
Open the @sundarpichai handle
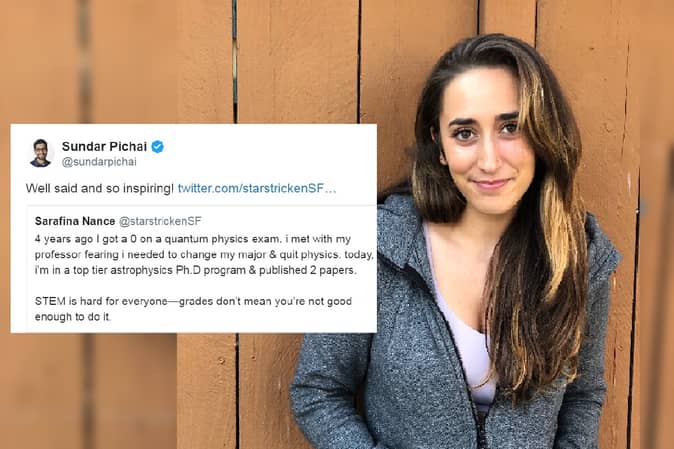pyautogui.click(x=99, y=162)
